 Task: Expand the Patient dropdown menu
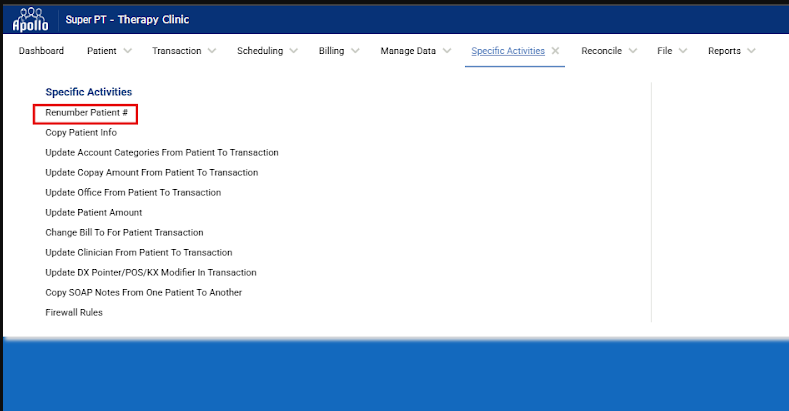[108, 51]
